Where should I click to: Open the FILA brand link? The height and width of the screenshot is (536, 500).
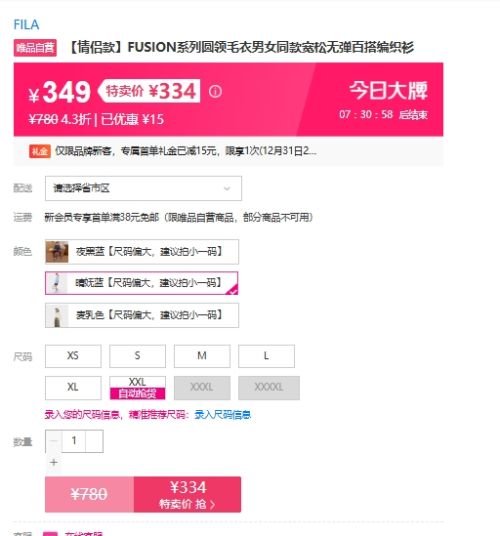[x=26, y=25]
